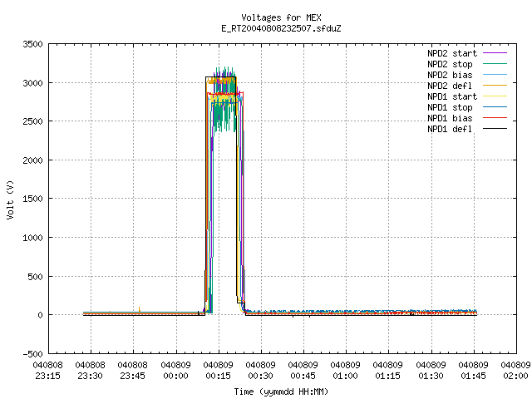Click the orange NPD2 defl legend line
This screenshot has width=532, height=399.
coord(495,86)
